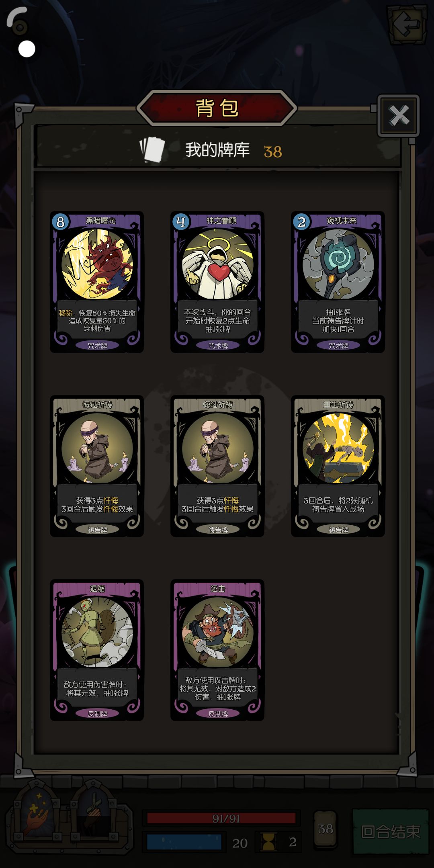
Task: Tap the hourglass turn counter icon
Action: pos(268,842)
